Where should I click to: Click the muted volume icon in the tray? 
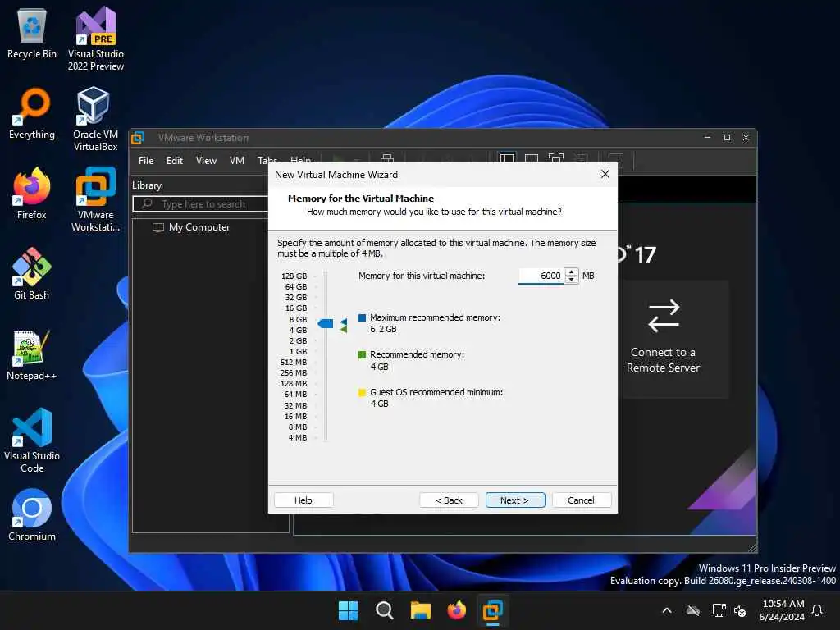pos(740,610)
